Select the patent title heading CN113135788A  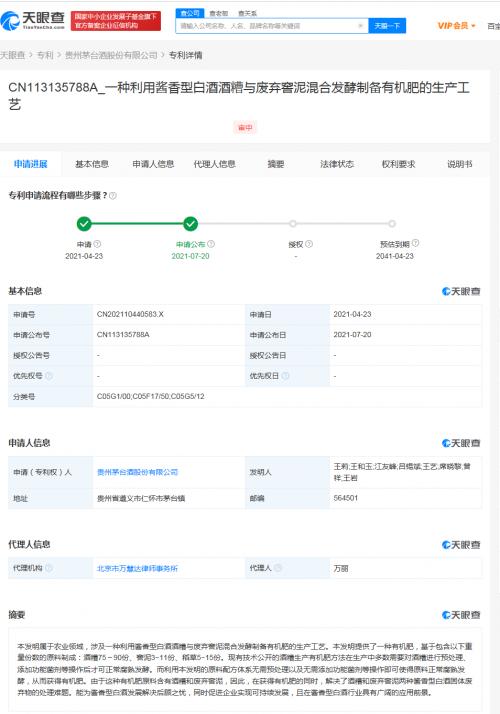[x=239, y=96]
